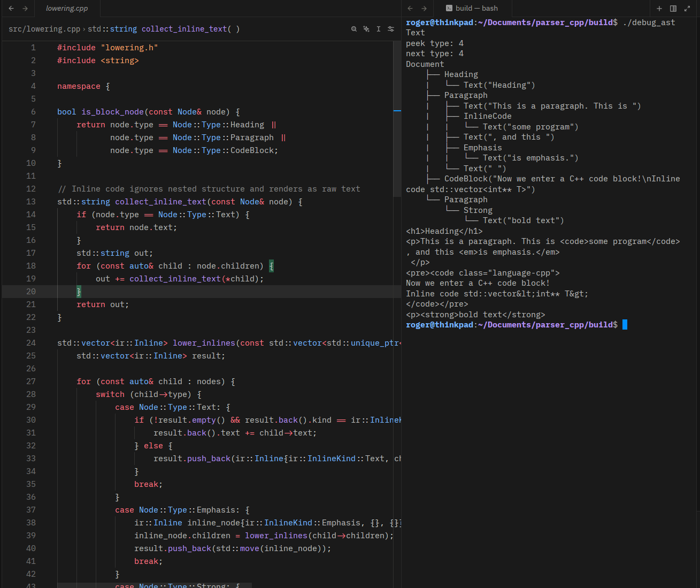Click the 'namespace {' line
The height and width of the screenshot is (588, 700).
click(x=83, y=86)
